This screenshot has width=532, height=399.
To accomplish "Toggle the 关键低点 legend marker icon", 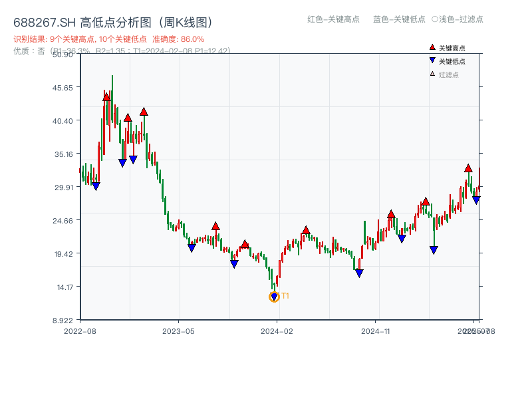I will pyautogui.click(x=431, y=60).
